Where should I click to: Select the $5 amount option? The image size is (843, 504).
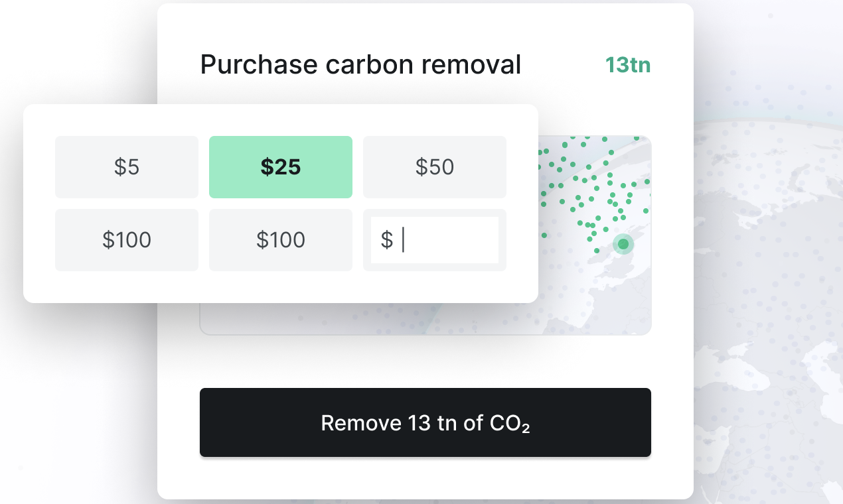point(127,167)
